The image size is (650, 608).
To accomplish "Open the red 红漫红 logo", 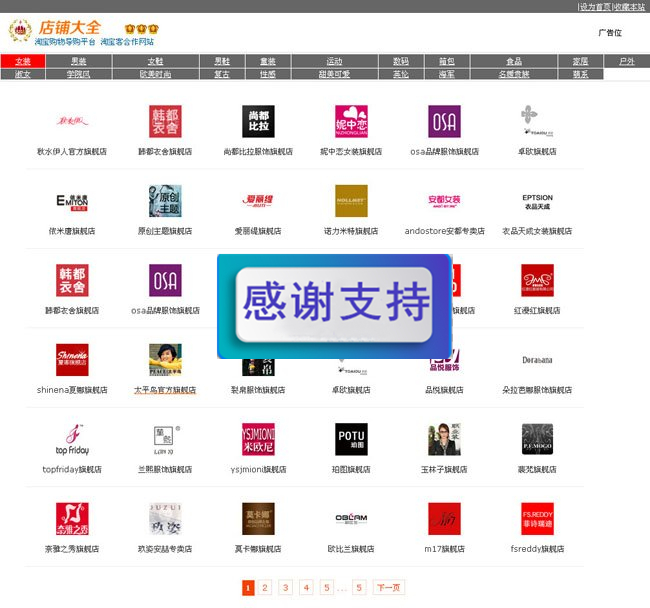I will [x=537, y=280].
